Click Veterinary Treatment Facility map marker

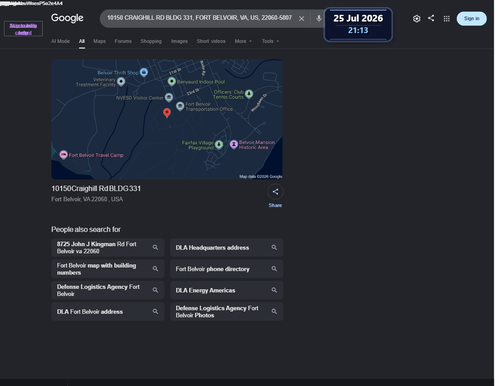121,81
